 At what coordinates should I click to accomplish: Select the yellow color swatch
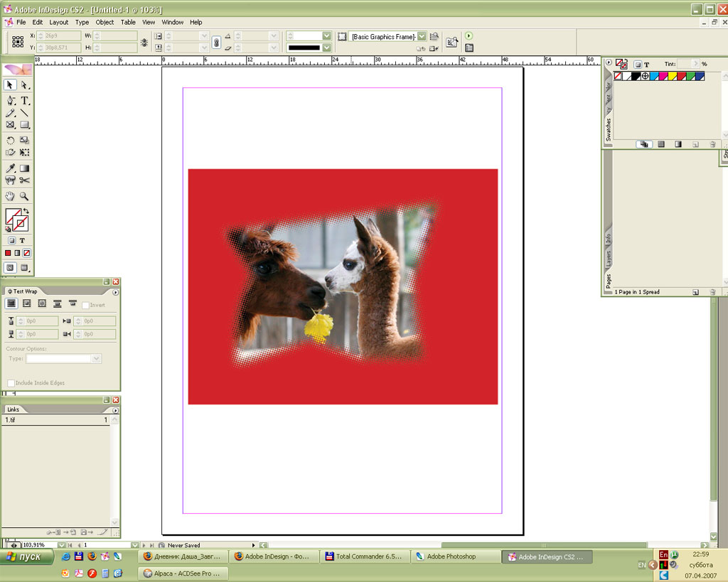[673, 77]
